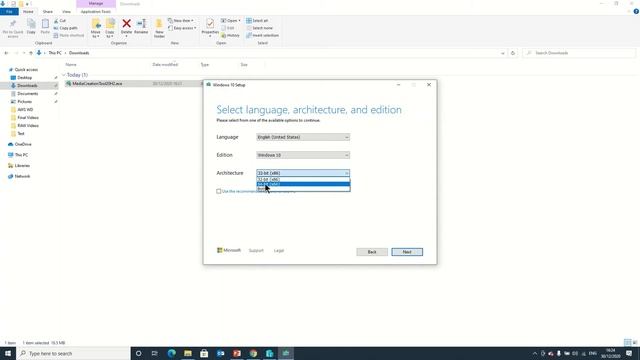The image size is (640, 360).
Task: Click the Search Downloads field
Action: click(579, 53)
